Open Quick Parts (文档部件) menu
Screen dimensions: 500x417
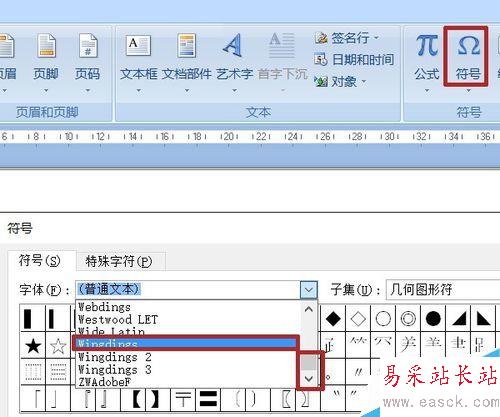click(x=187, y=62)
